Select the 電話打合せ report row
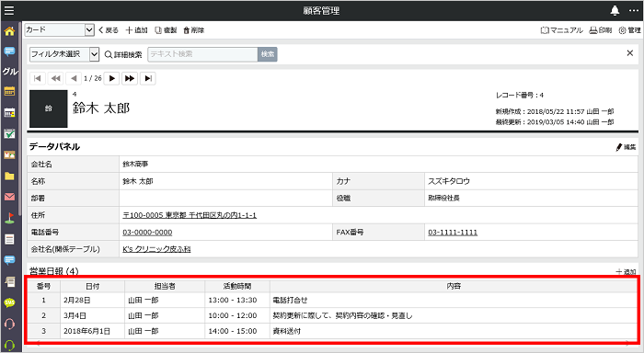Screen dimensions: 644x353 (x=333, y=300)
